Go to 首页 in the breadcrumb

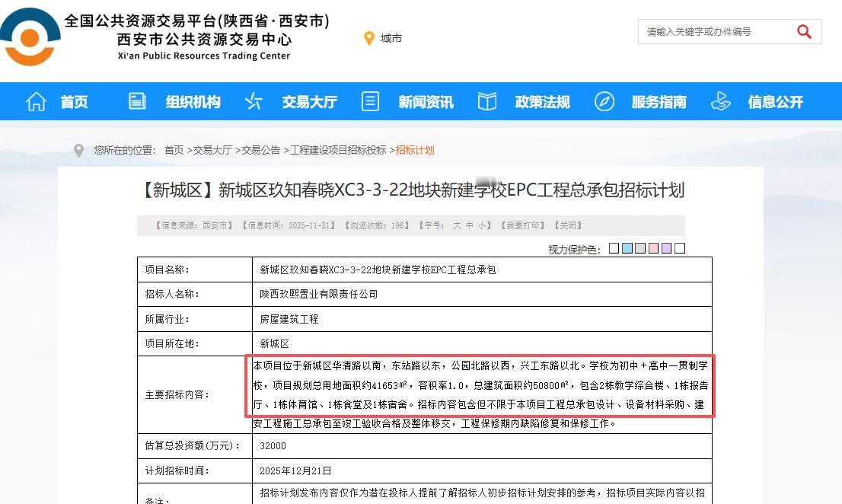(174, 150)
